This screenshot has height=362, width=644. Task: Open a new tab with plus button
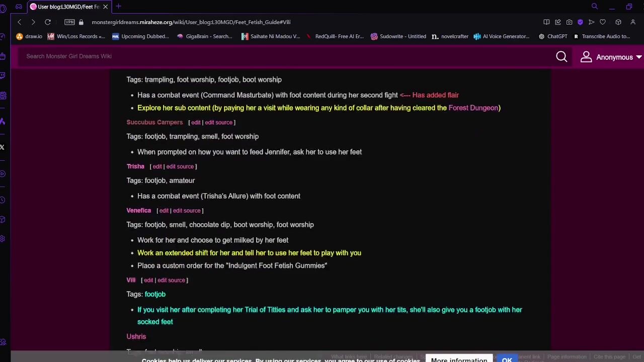click(118, 7)
